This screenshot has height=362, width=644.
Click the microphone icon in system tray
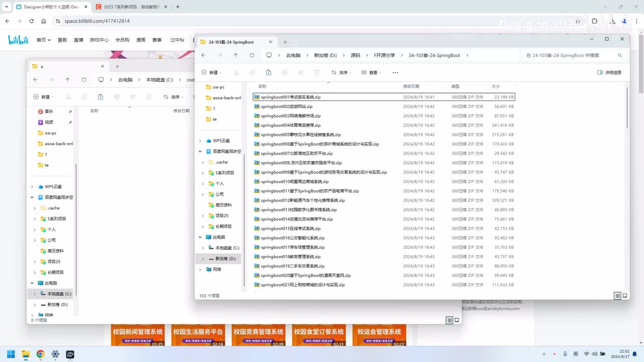click(566, 354)
